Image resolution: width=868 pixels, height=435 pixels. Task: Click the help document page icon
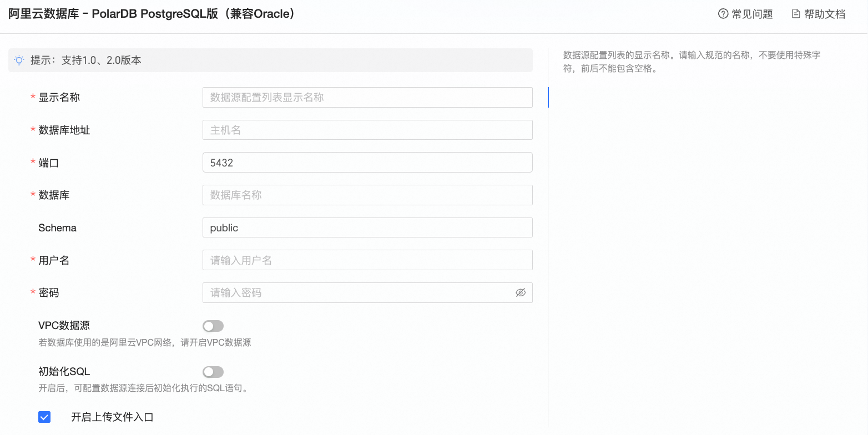coord(795,14)
